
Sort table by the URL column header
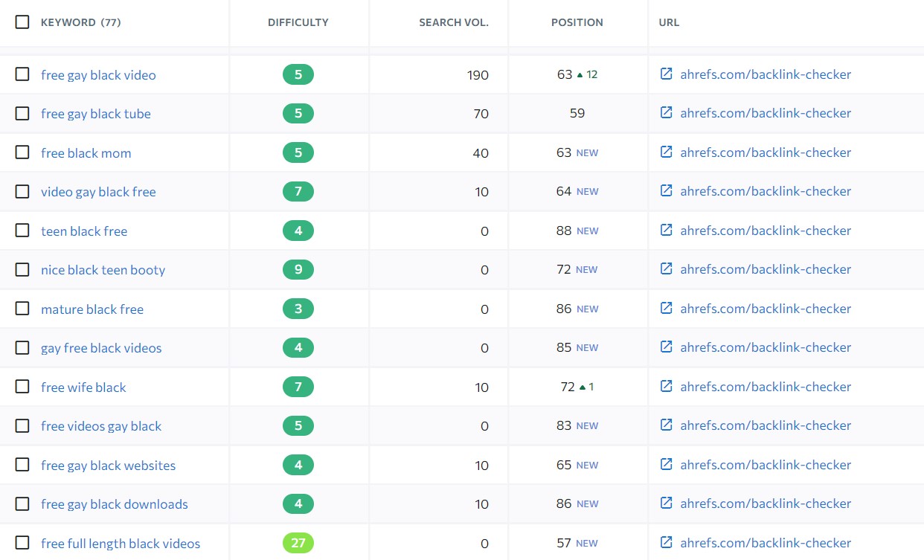click(669, 22)
